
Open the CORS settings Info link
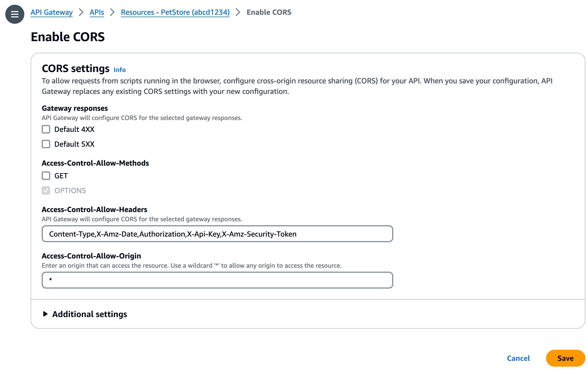point(119,70)
